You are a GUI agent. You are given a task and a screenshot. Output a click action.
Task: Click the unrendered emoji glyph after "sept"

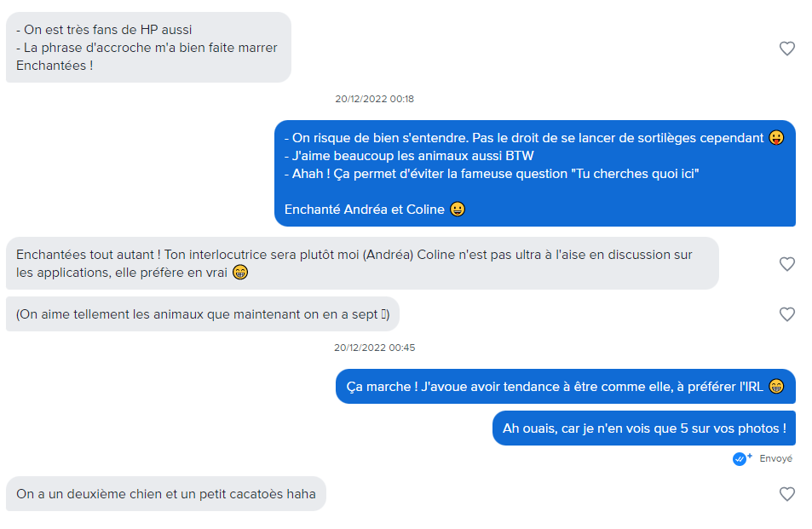[383, 314]
